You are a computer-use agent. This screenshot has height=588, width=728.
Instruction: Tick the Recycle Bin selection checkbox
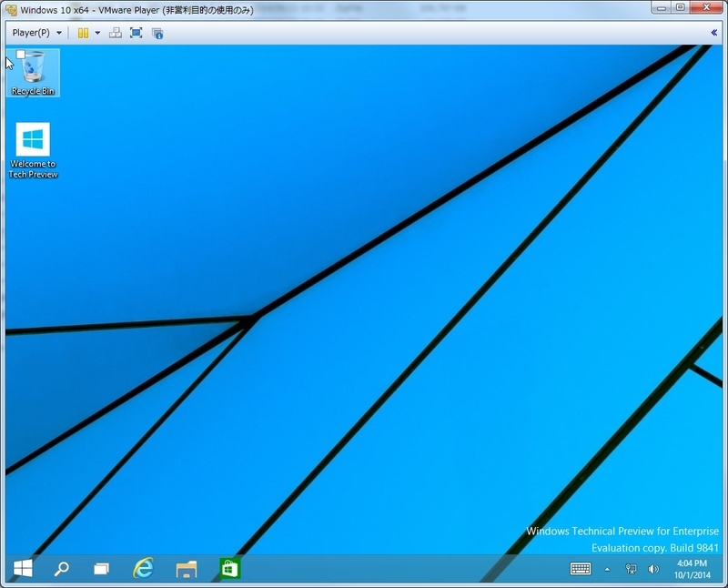tap(20, 55)
